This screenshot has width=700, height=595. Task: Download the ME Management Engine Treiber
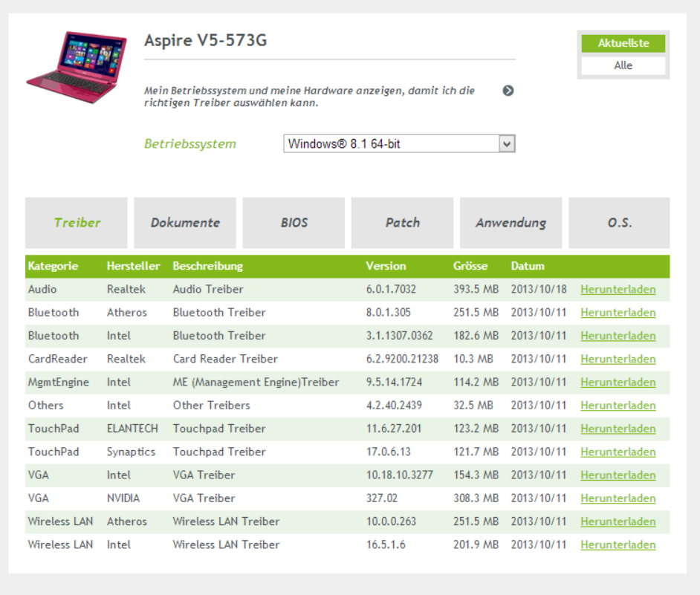tap(618, 382)
